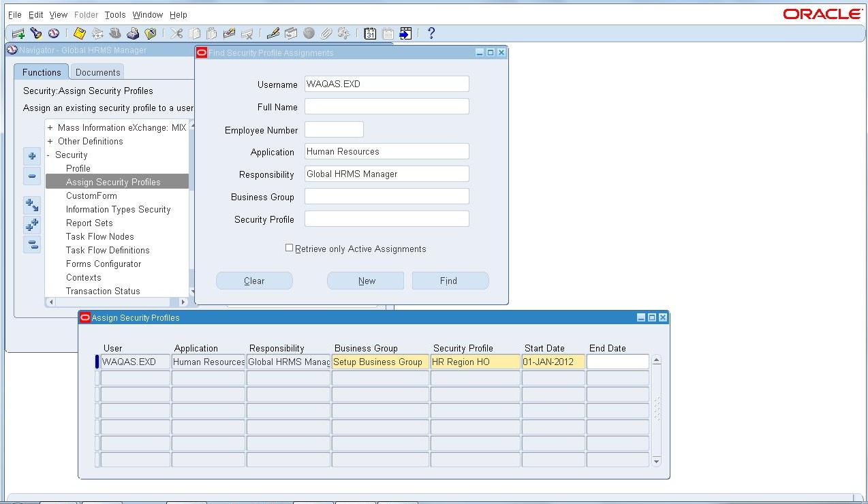Click the Clear button

[254, 281]
